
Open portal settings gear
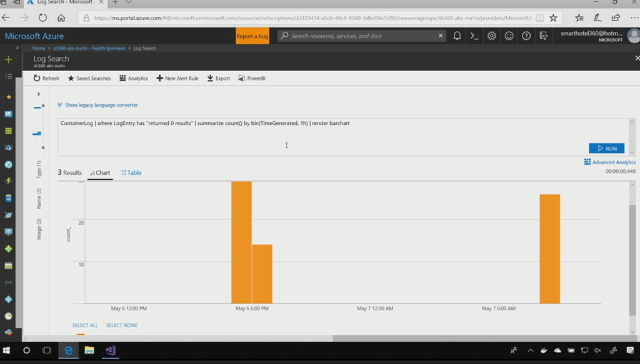492,36
